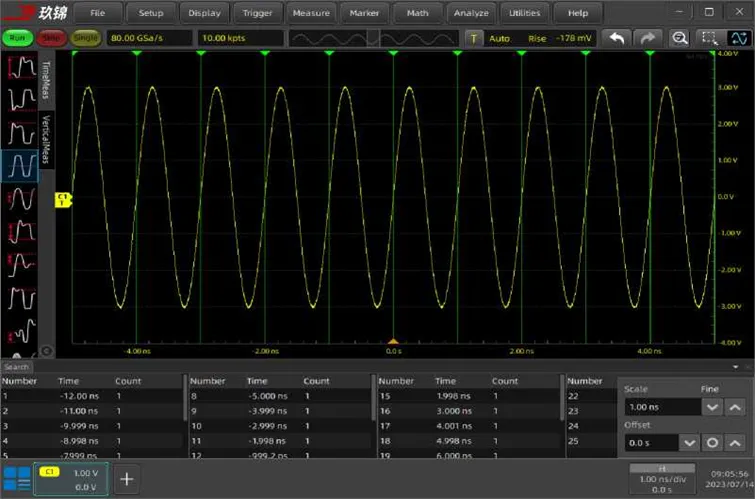Viewport: 755px width, 499px height.
Task: Click the Offset down chevron
Action: pos(690,442)
